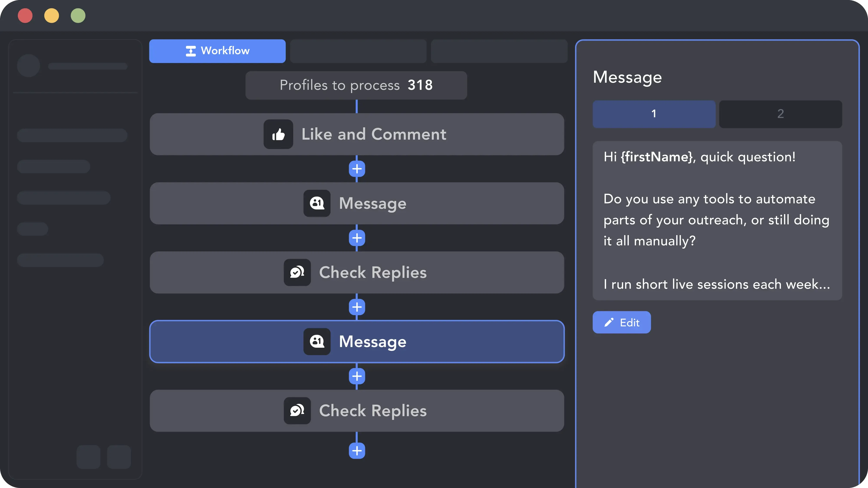Click the Profiles to process counter
This screenshot has width=868, height=488.
coord(356,85)
